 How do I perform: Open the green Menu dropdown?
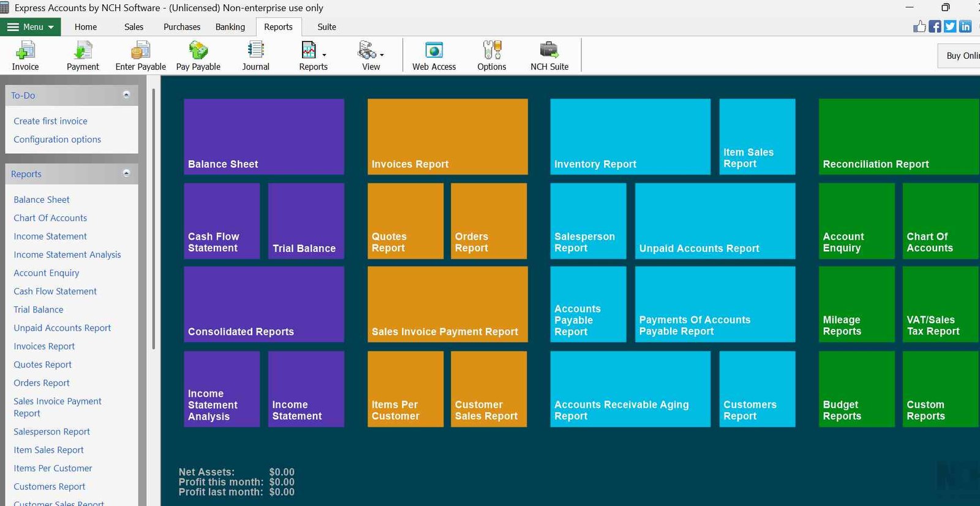[31, 27]
